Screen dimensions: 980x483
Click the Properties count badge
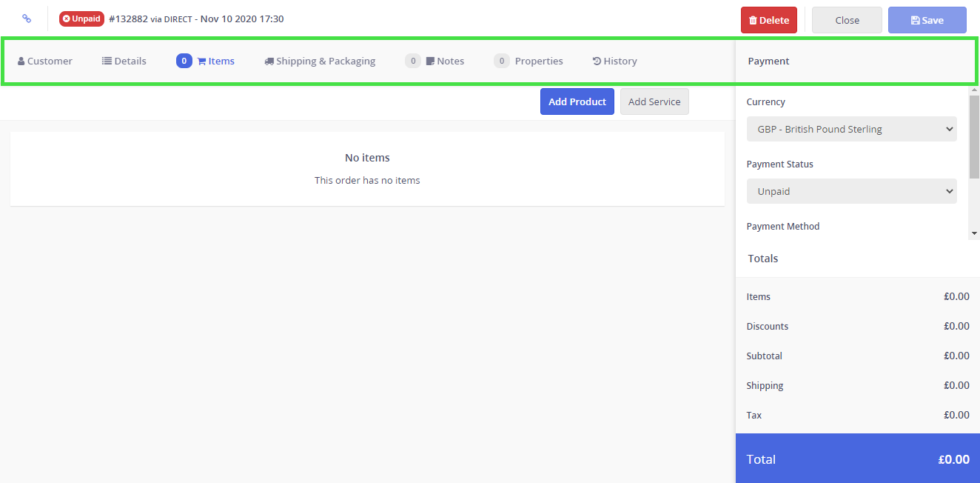502,61
